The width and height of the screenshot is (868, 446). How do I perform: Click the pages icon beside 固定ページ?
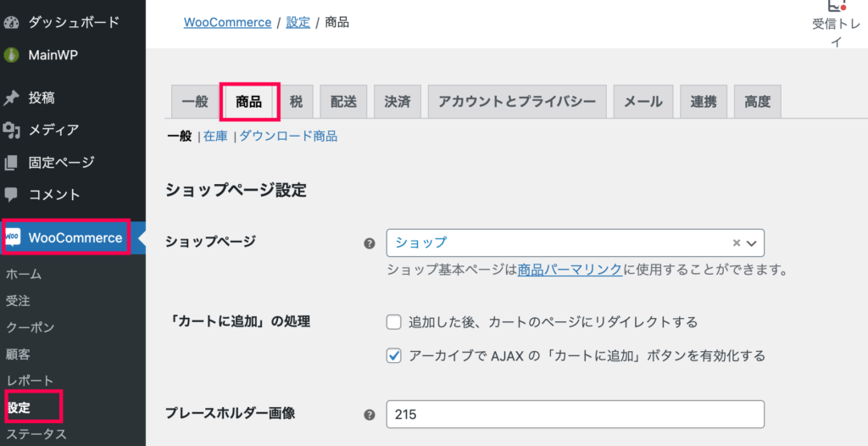[11, 163]
